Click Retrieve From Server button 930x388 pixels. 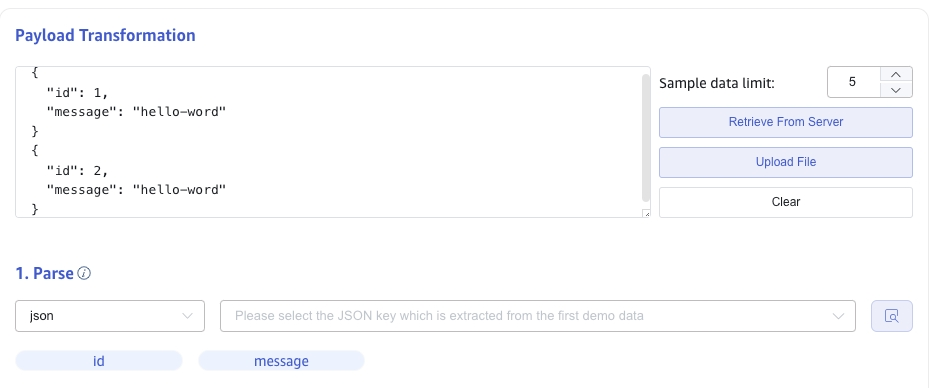tap(785, 122)
